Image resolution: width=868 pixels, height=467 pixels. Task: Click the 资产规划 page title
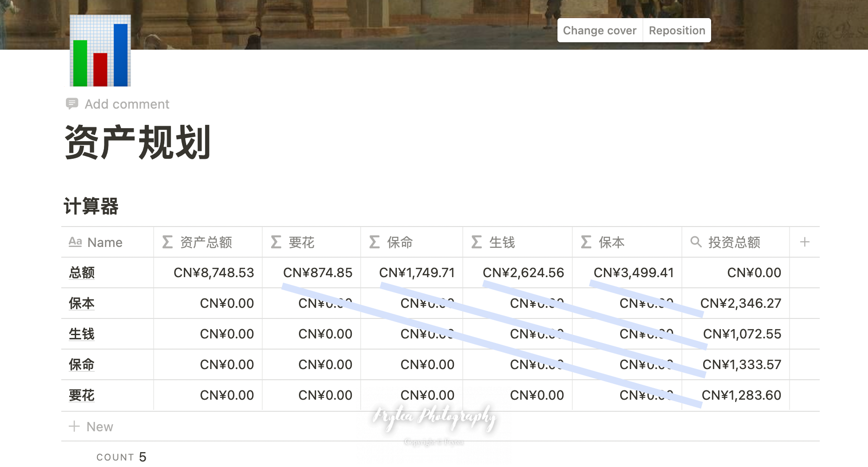(x=138, y=143)
